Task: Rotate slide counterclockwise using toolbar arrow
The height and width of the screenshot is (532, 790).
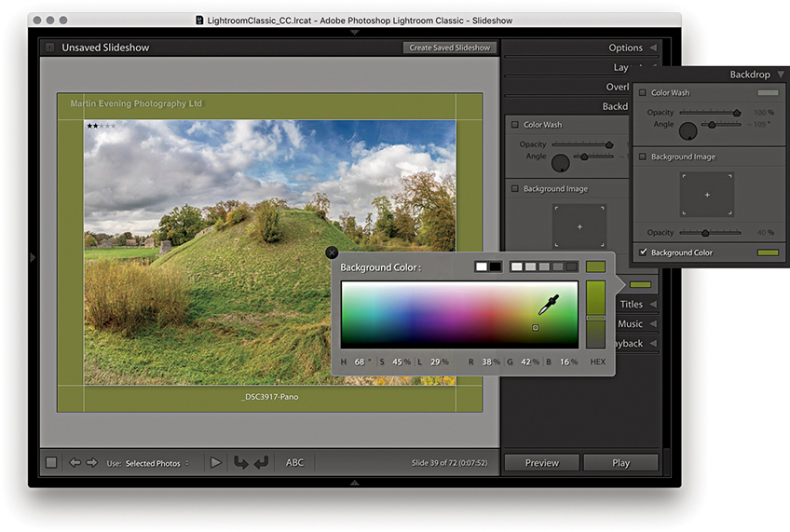Action: coord(241,462)
